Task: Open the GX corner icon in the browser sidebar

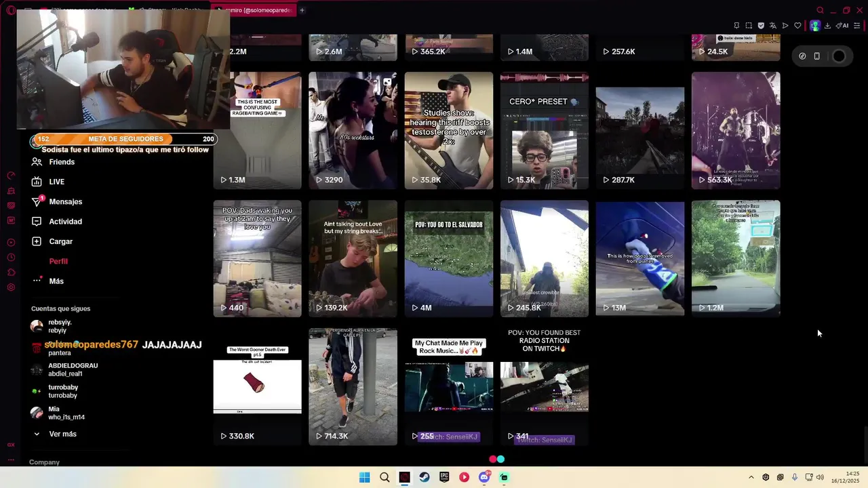Action: point(11,445)
